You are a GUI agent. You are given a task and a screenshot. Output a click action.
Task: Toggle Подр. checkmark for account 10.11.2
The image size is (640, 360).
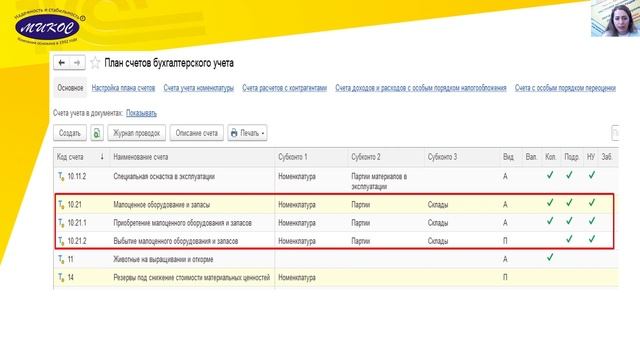point(569,175)
